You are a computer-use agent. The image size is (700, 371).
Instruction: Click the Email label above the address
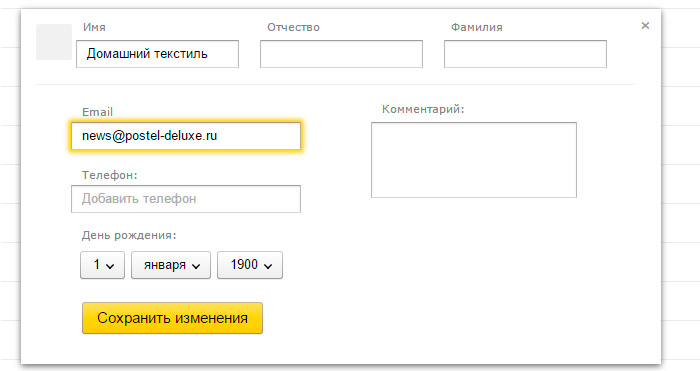[97, 112]
